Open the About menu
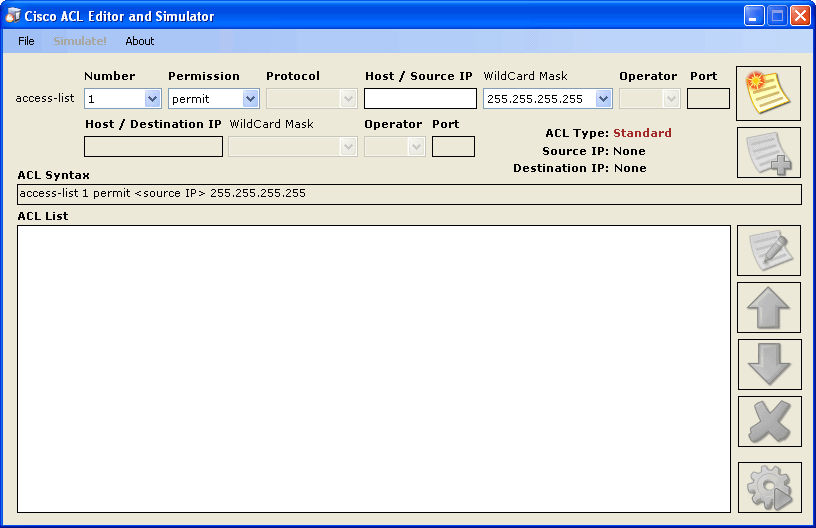The image size is (816, 528). click(x=140, y=41)
